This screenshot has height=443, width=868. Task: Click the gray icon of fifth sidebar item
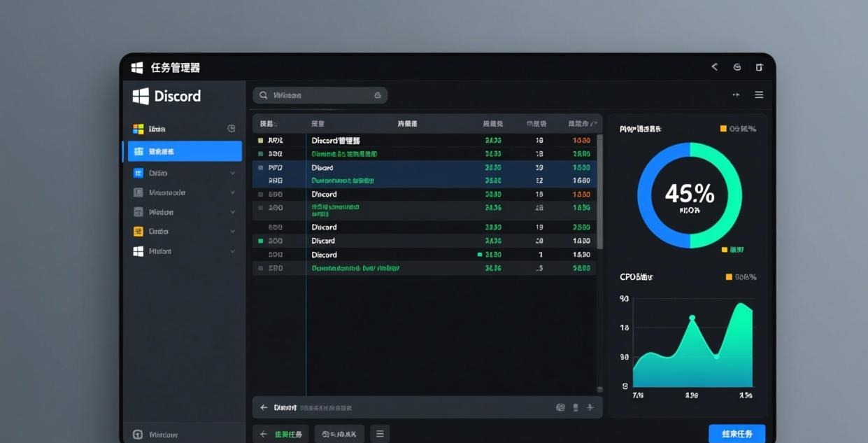pos(138,212)
